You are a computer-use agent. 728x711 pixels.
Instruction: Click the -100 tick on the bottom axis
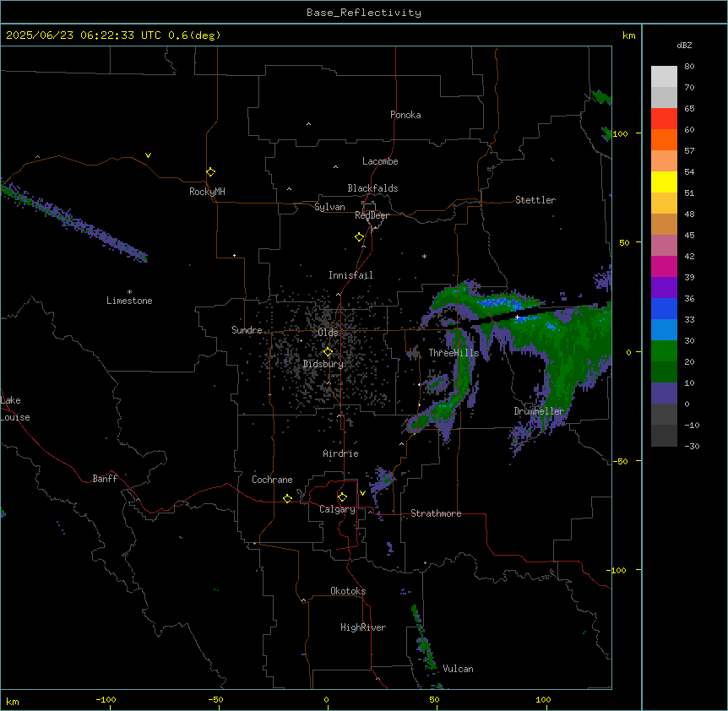[x=106, y=699]
